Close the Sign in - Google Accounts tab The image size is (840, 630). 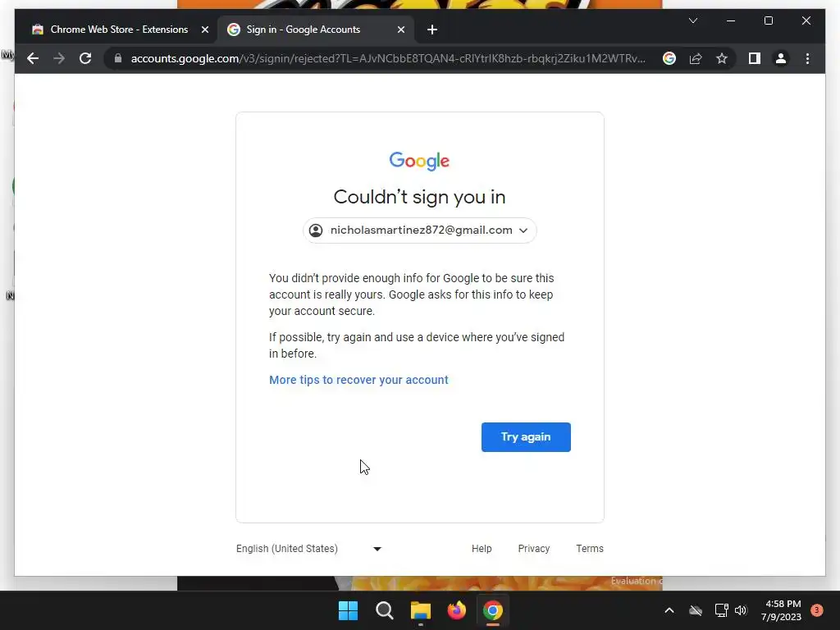[x=400, y=30]
